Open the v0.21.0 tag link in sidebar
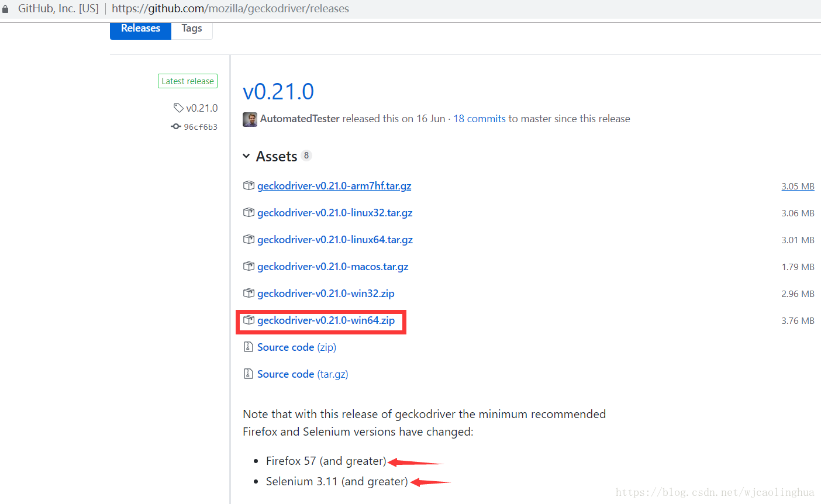The width and height of the screenshot is (821, 504). tap(202, 108)
